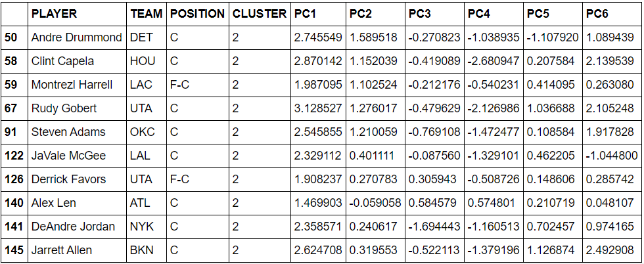The image size is (644, 264).
Task: Click Derrick Favors' F-C position cell
Action: pyautogui.click(x=198, y=179)
